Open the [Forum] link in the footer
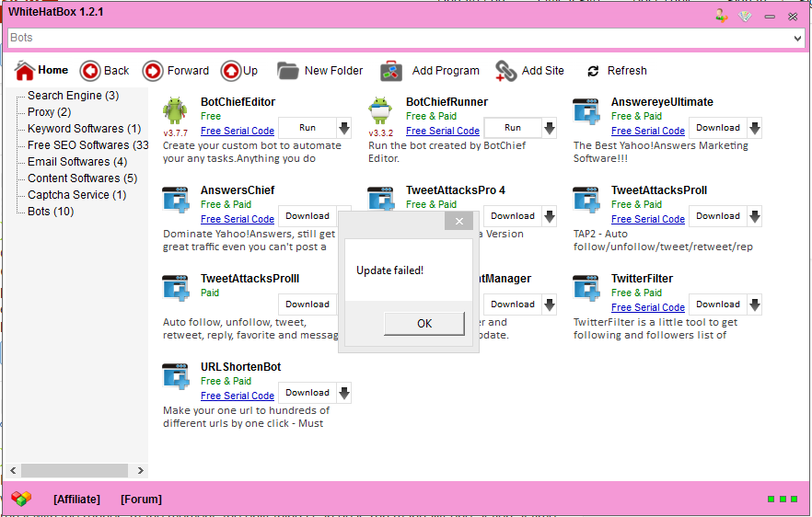Viewport: 812px width, 517px height. coord(141,500)
